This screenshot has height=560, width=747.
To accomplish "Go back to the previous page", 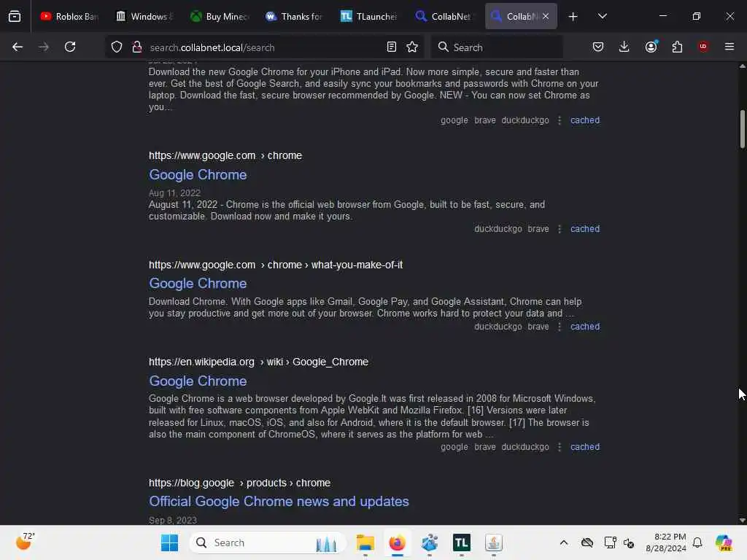I will pos(18,47).
